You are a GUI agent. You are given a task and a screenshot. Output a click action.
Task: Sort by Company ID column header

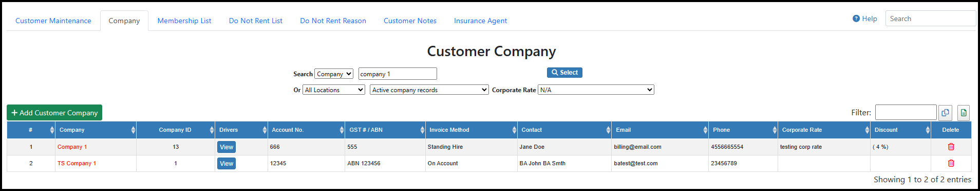point(175,130)
